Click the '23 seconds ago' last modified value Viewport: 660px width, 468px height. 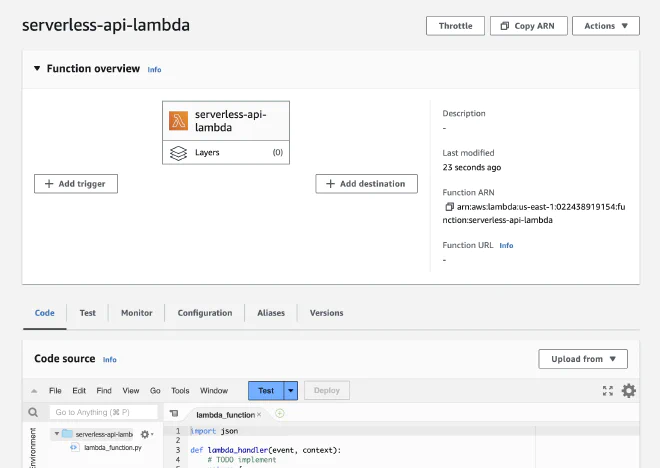(471, 168)
